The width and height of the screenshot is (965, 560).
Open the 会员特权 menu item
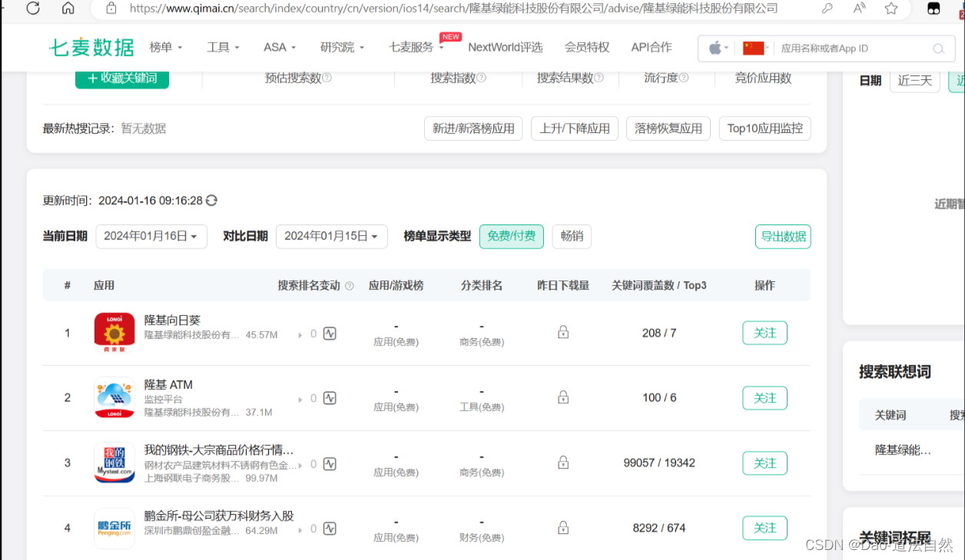point(587,48)
